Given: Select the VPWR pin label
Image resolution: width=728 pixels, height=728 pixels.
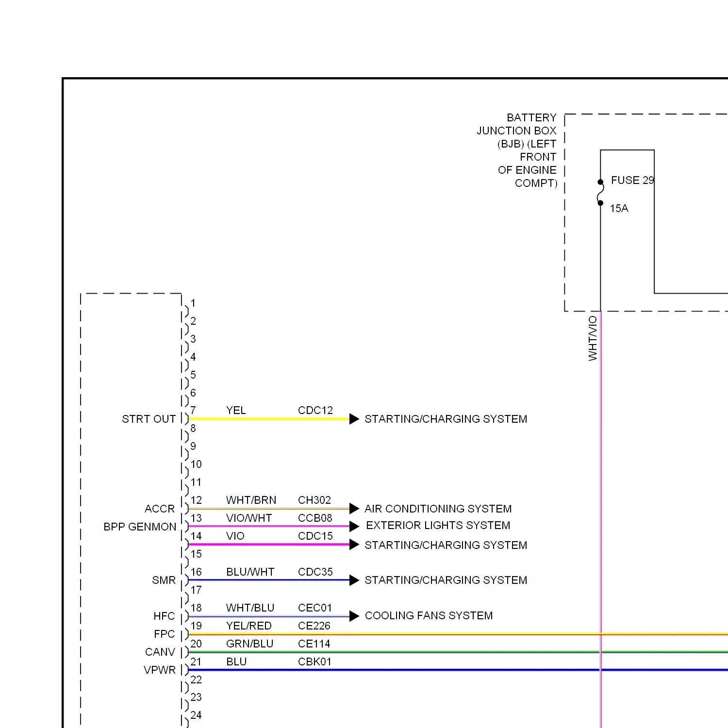Looking at the screenshot, I should point(160,670).
